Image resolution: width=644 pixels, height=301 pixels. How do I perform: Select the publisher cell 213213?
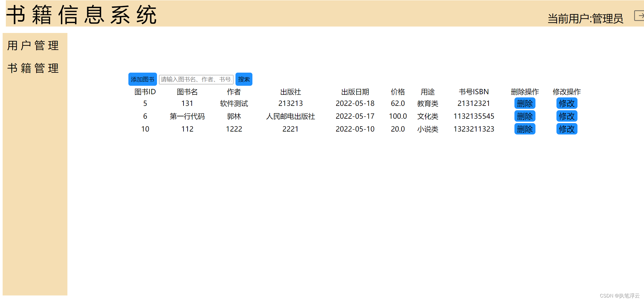pos(291,104)
